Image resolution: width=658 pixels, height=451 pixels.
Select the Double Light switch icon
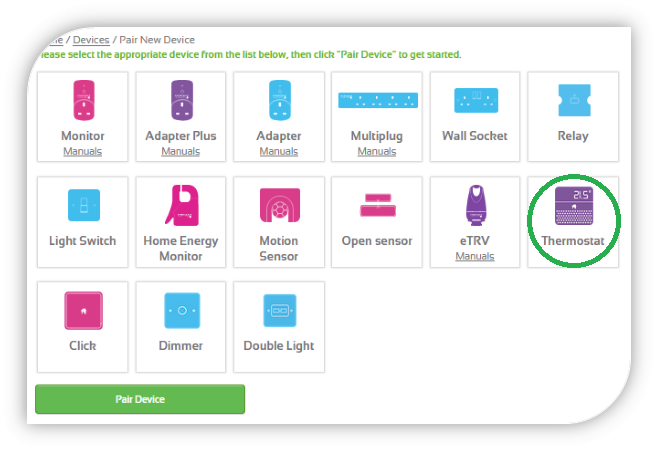point(279,310)
